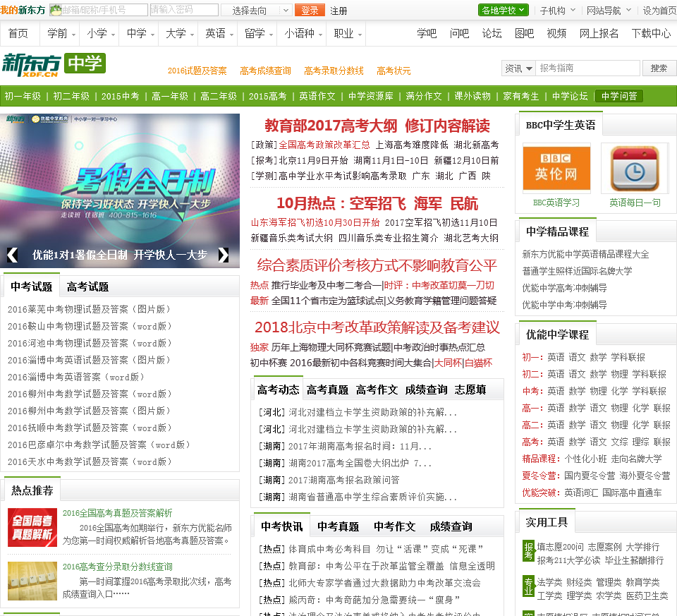677x616 pixels.
Task: Click the 中学 green logo badge
Action: pos(85,63)
